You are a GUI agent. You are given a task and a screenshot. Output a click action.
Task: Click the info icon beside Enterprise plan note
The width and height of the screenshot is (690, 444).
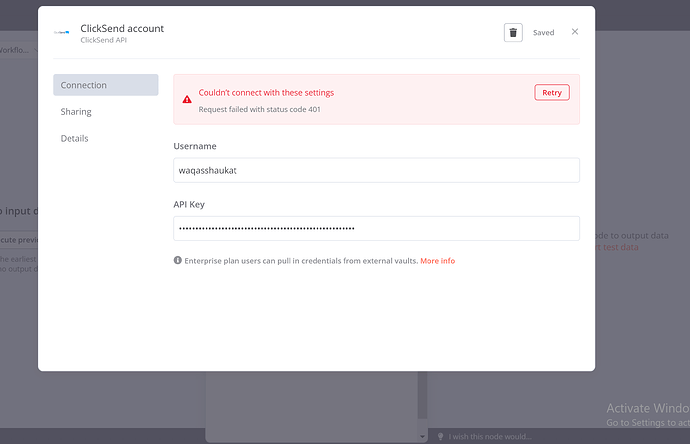click(x=177, y=261)
